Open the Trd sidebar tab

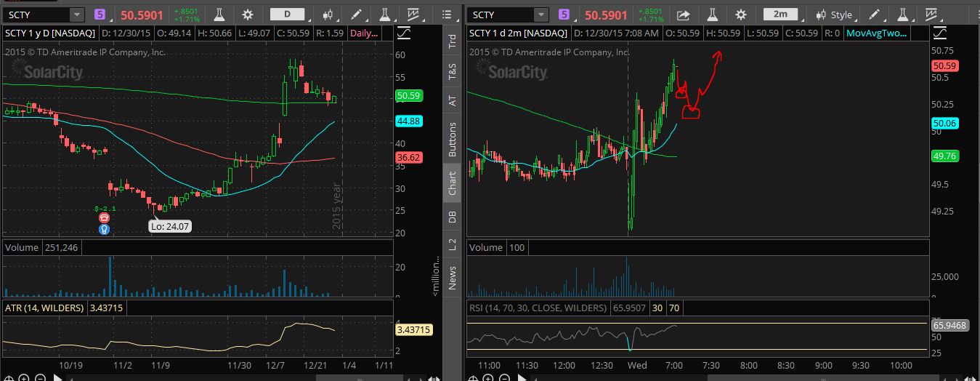pyautogui.click(x=453, y=42)
